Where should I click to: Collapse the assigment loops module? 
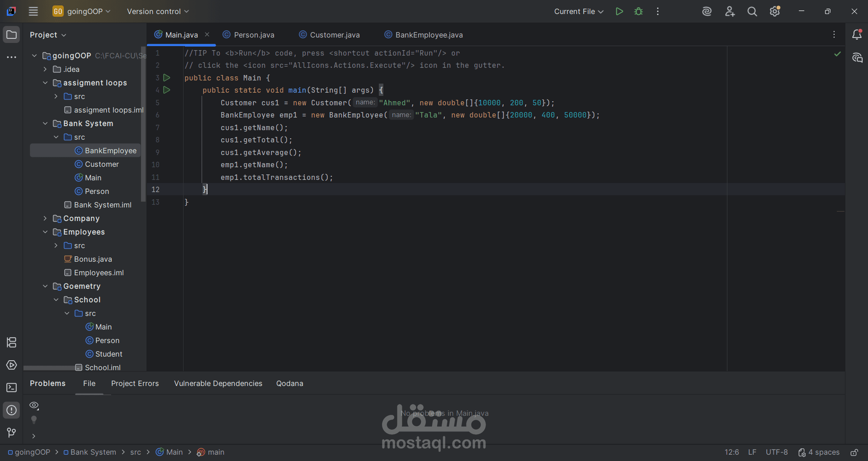click(x=45, y=83)
